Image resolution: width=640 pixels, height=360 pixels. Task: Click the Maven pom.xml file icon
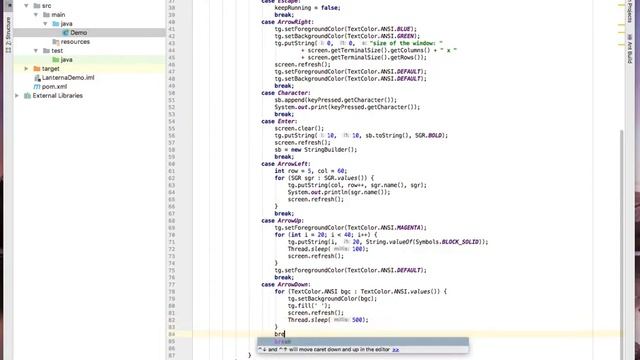[x=37, y=87]
